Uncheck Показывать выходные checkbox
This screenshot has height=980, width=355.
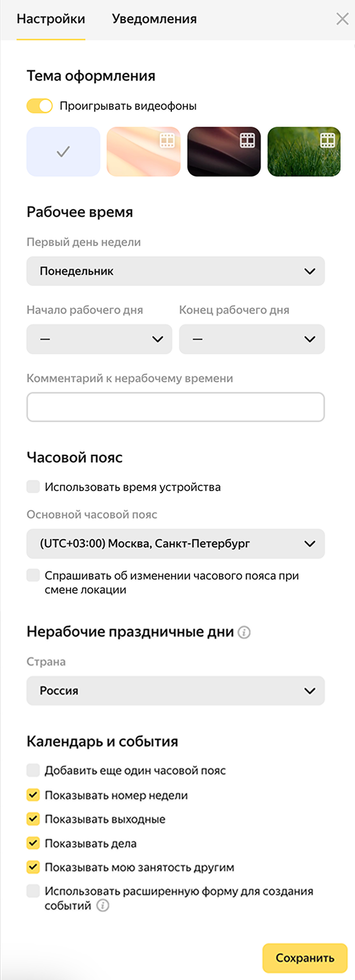pyautogui.click(x=34, y=819)
